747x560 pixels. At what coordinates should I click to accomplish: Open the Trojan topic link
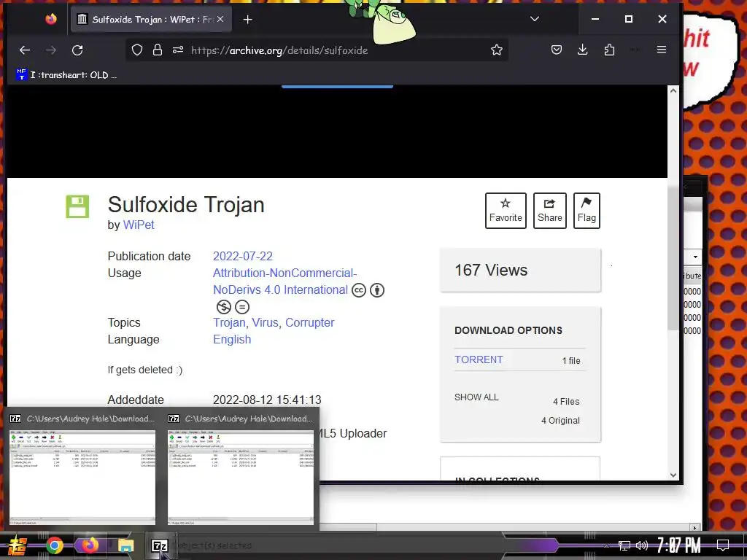(x=229, y=322)
